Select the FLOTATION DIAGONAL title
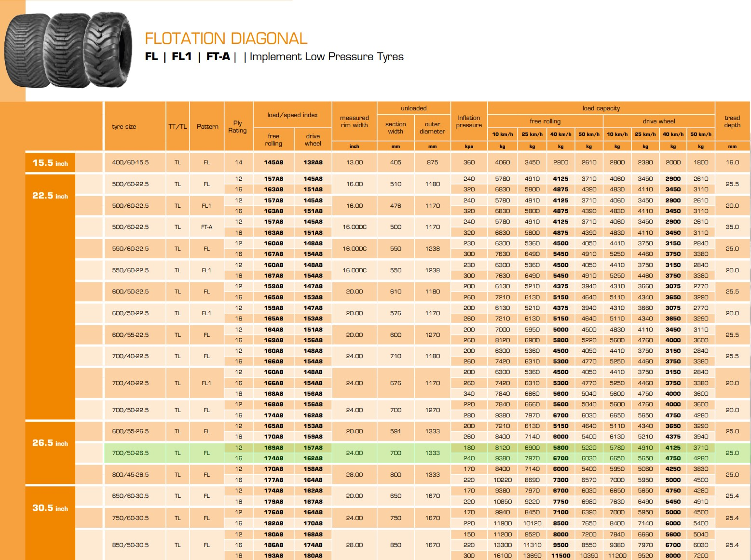Screen dimensions: 751x560 coord(226,39)
